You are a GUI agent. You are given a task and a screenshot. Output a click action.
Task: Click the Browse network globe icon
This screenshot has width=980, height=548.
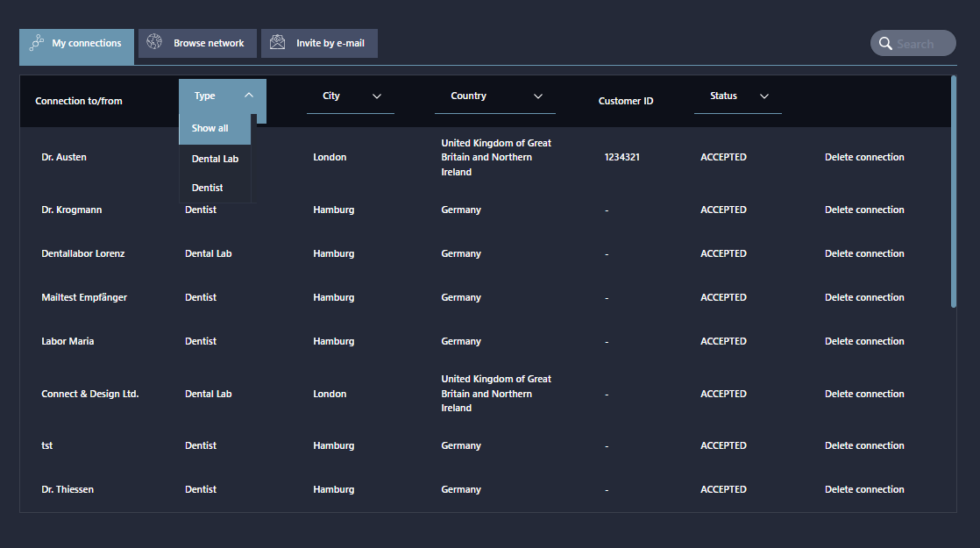coord(154,42)
